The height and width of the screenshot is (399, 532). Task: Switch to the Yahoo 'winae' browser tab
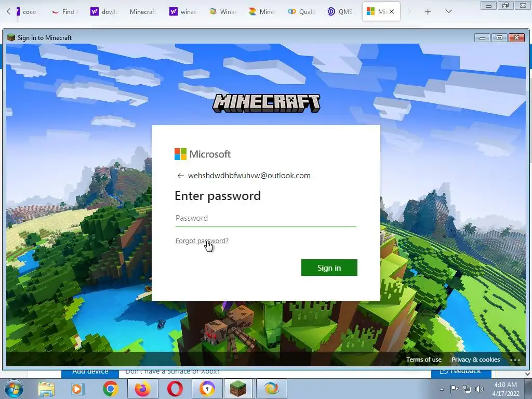click(x=183, y=12)
